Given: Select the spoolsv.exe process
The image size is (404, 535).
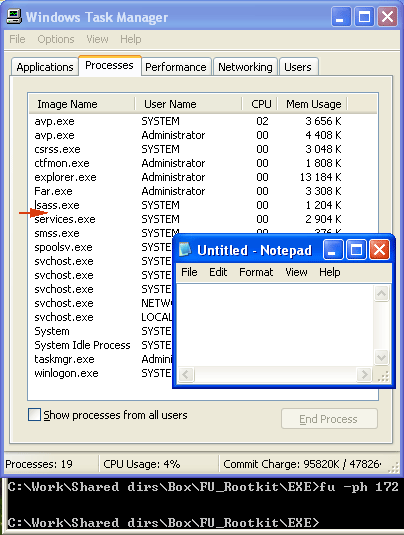Looking at the screenshot, I should tap(101, 247).
